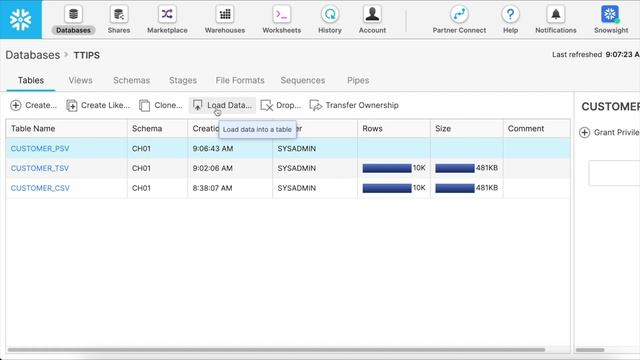The image size is (640, 360).
Task: Click the size bar of CUSTOMER_CSV
Action: pyautogui.click(x=455, y=188)
